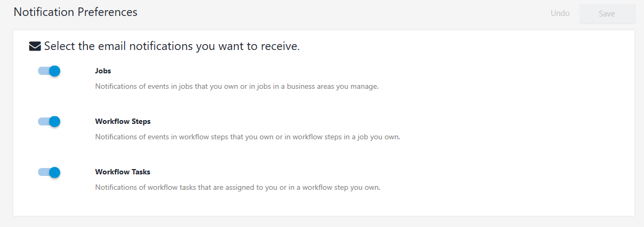Select the bold Workflow Steps label
644x227 pixels.
[123, 121]
